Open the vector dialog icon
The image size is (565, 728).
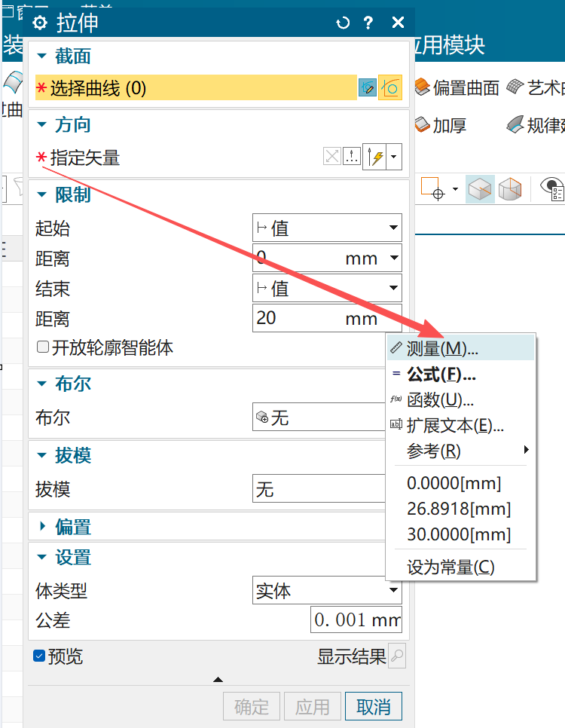coord(352,157)
